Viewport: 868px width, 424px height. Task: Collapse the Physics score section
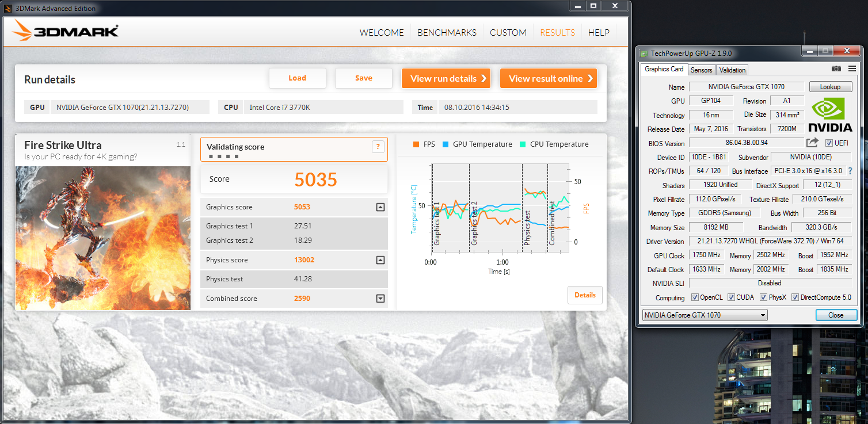[380, 260]
